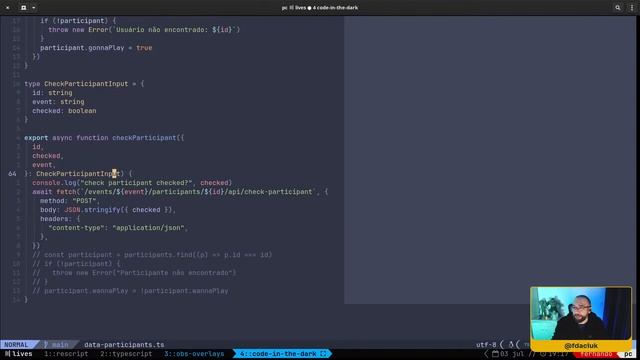
Task: Click the 'checked,' destructured parameter line
Action: point(48,156)
